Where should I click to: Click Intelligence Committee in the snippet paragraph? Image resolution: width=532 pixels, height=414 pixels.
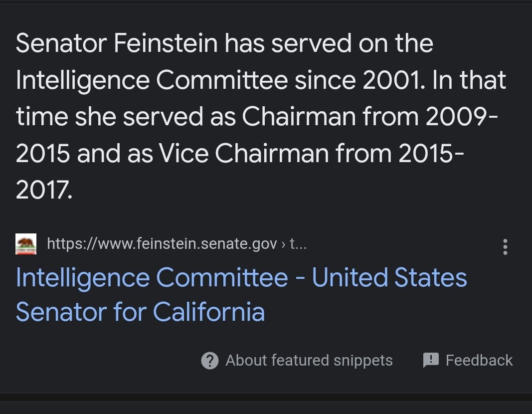[x=152, y=80]
